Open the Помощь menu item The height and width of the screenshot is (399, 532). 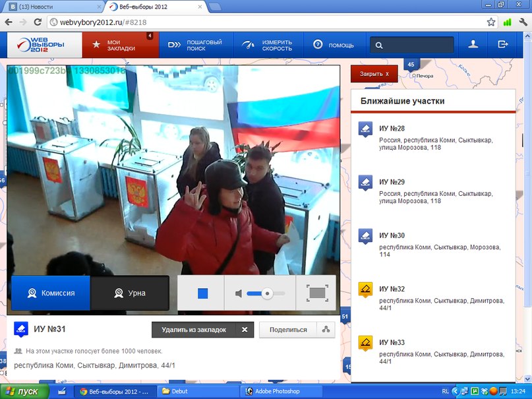[x=334, y=46]
